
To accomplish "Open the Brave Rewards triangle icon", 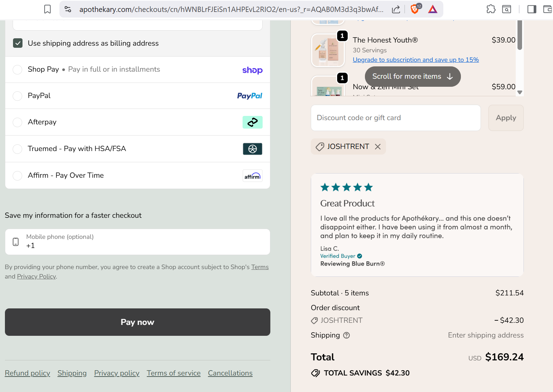I will click(433, 9).
